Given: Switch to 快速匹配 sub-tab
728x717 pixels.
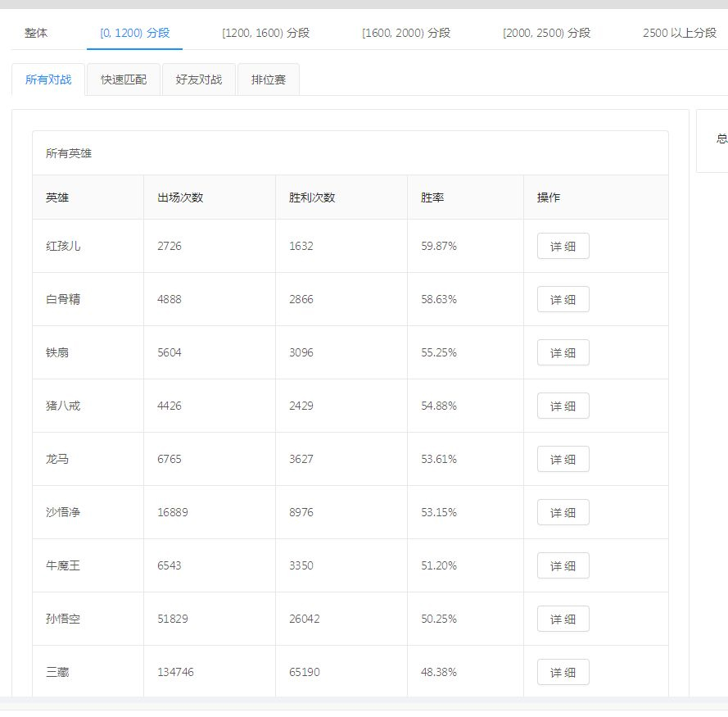Looking at the screenshot, I should [x=124, y=79].
